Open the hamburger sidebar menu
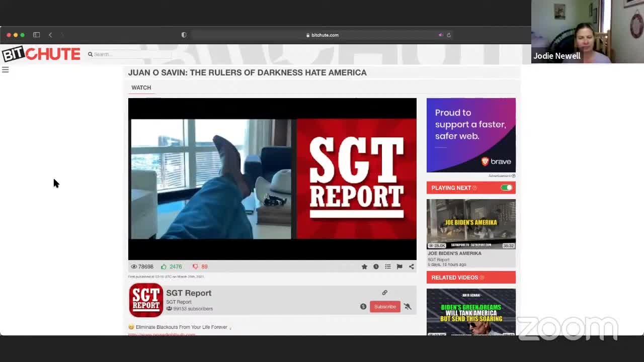 (x=5, y=70)
